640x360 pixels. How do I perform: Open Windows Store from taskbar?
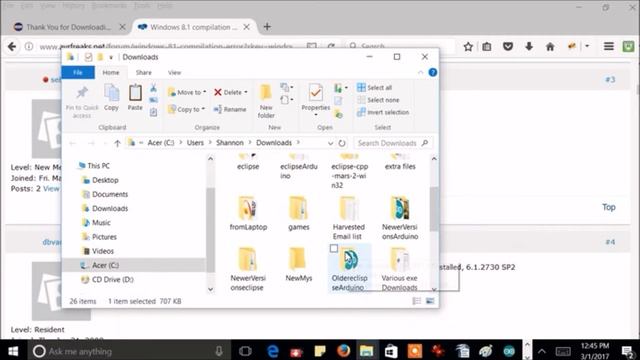click(x=391, y=351)
